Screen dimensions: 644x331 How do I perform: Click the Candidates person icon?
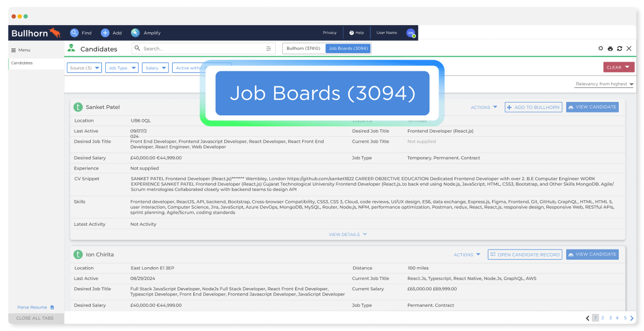tap(71, 48)
